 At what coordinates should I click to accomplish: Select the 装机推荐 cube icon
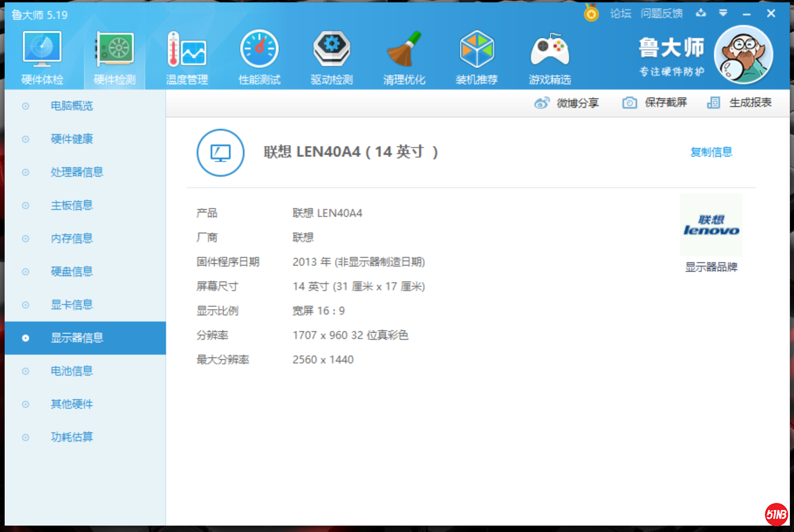point(476,50)
